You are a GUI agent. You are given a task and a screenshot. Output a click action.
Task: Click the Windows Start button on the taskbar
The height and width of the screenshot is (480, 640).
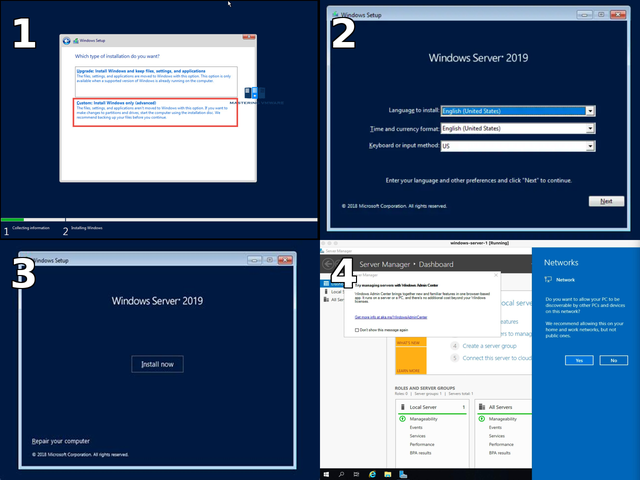[326, 473]
